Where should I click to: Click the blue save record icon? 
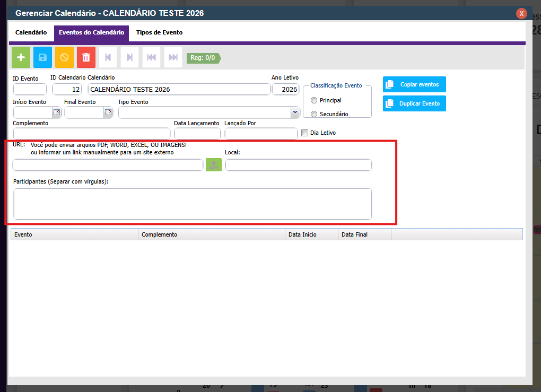(x=43, y=57)
